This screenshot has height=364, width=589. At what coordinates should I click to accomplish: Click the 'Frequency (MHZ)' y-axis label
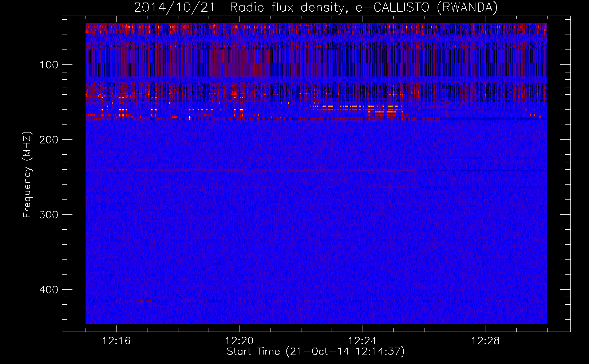point(27,174)
